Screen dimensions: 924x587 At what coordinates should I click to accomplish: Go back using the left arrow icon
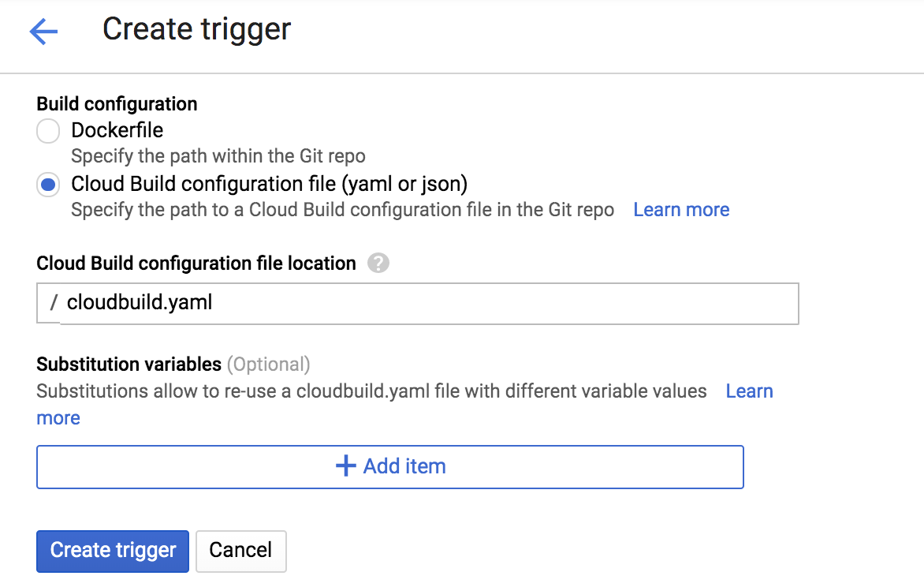[x=43, y=32]
